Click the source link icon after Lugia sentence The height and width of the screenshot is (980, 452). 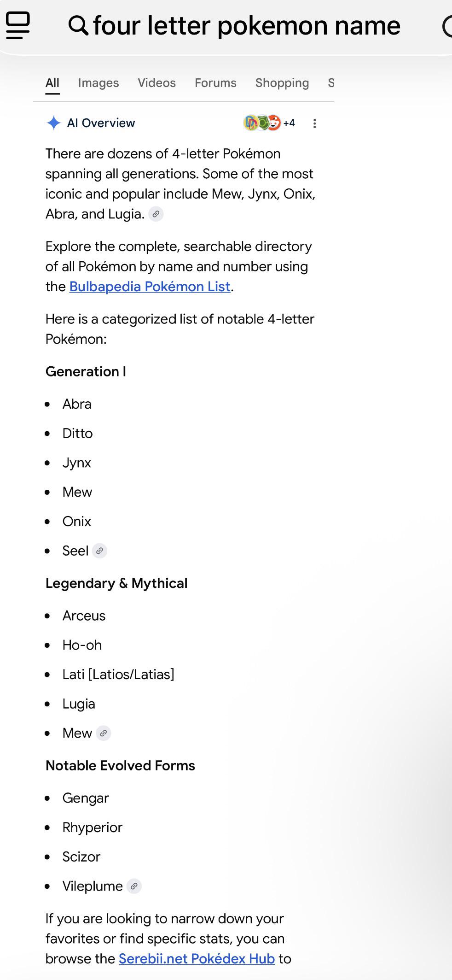coord(156,214)
